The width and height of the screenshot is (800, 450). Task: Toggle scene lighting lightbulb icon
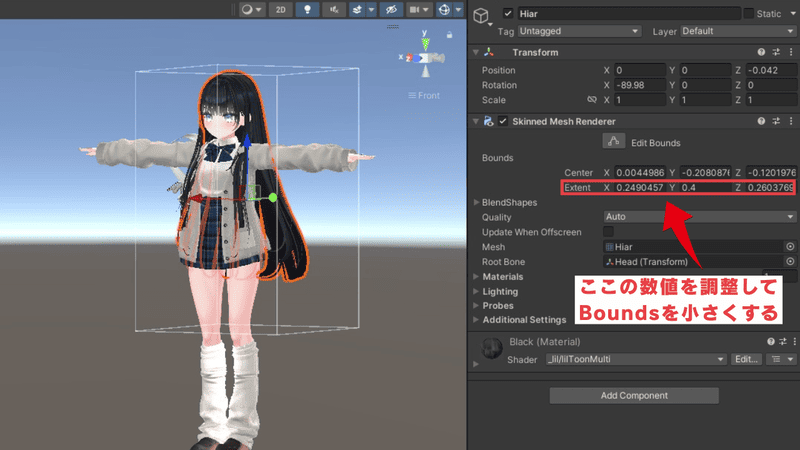pos(309,10)
